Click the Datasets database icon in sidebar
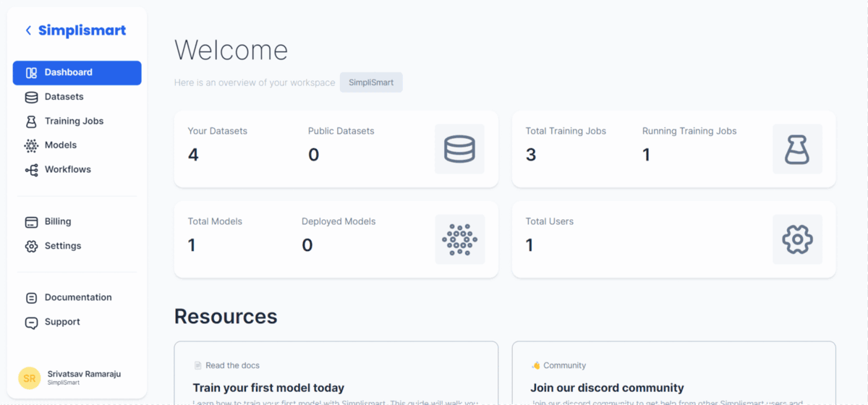Image resolution: width=868 pixels, height=405 pixels. (x=31, y=97)
